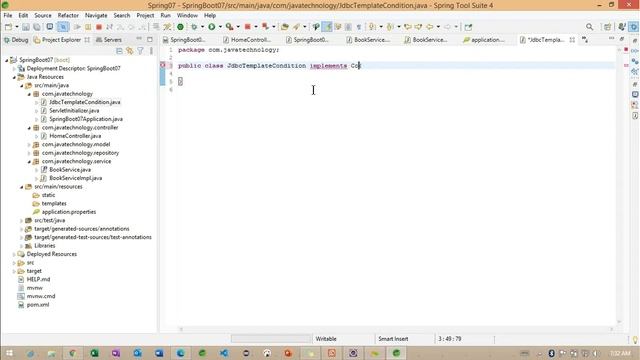Viewport: 640px width, 360px height.
Task: Expand the com.javatechnology.model package
Action: [29, 144]
